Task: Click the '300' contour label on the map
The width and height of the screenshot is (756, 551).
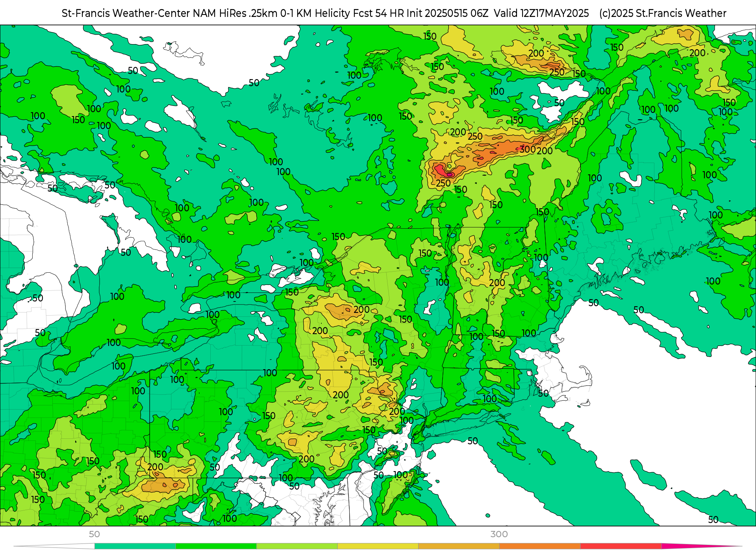Action: 528,149
